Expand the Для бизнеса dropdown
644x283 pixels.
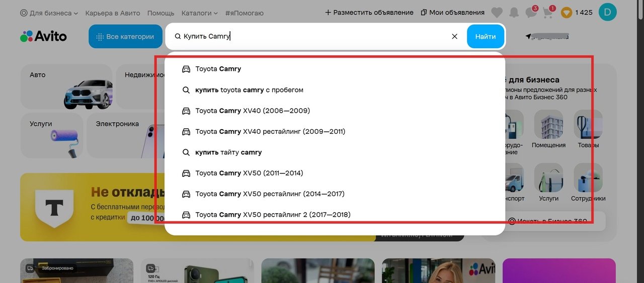pyautogui.click(x=49, y=13)
